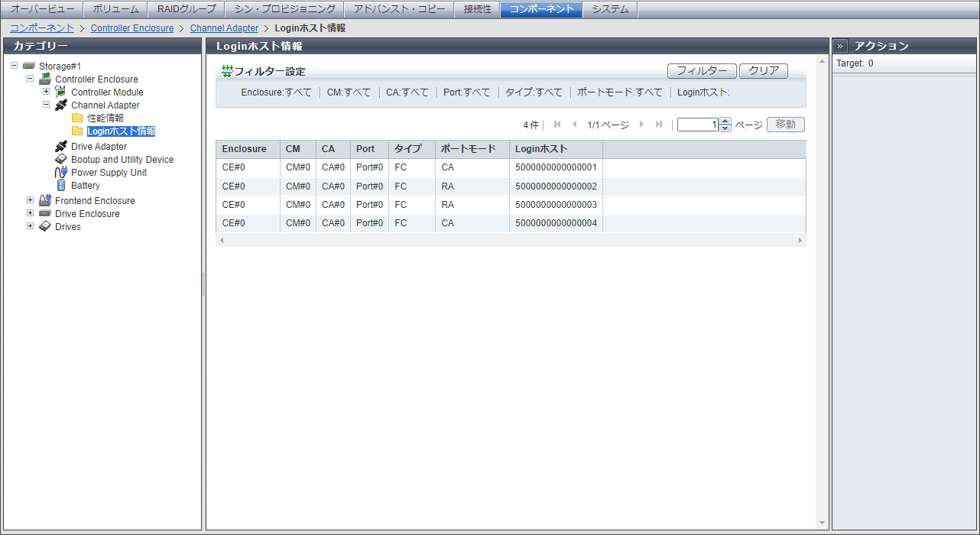Image resolution: width=980 pixels, height=535 pixels.
Task: Click the page number input field
Action: [x=697, y=125]
